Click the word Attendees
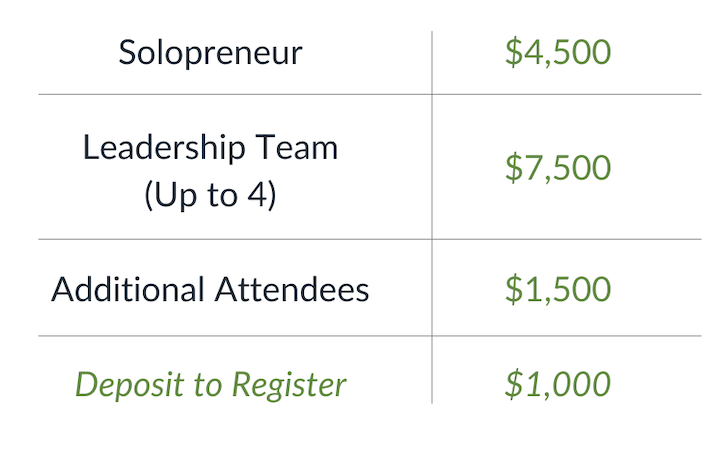The image size is (704, 464). pyautogui.click(x=292, y=290)
